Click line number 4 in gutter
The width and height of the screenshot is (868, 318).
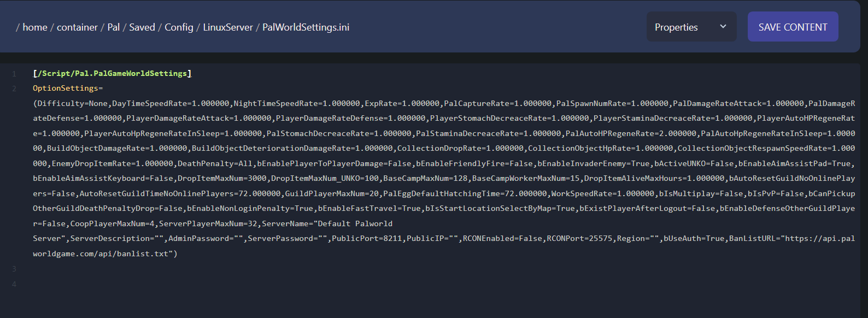(x=14, y=284)
